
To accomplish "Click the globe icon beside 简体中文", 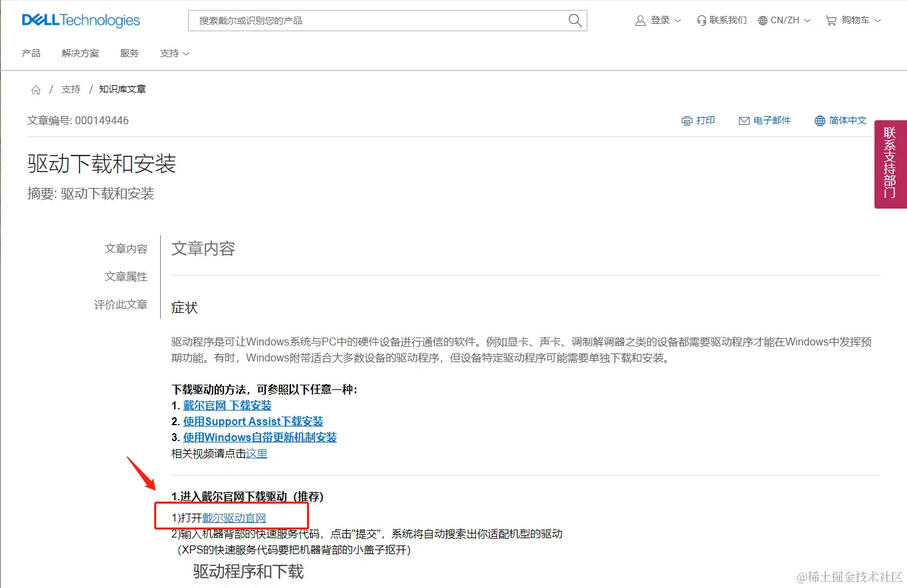I will coord(820,121).
